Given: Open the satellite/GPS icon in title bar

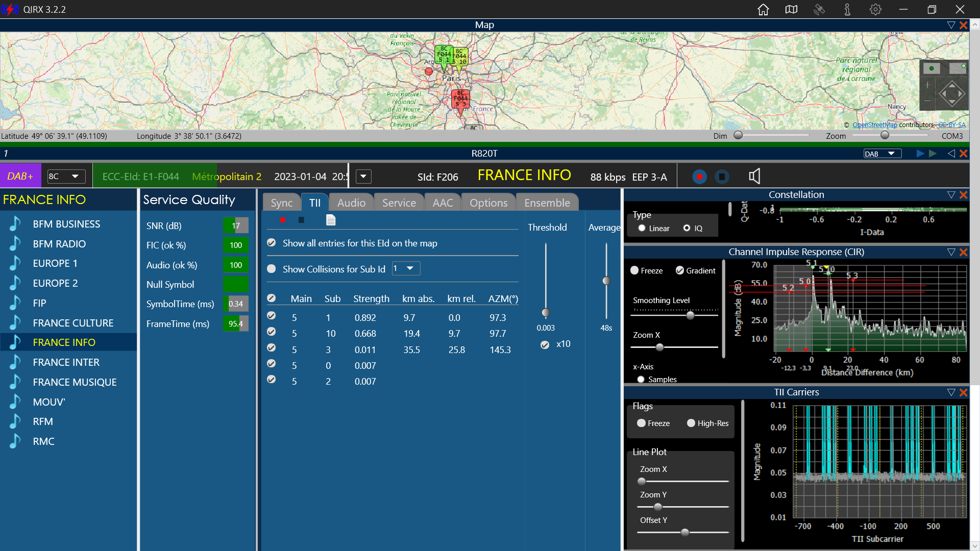Looking at the screenshot, I should (819, 9).
